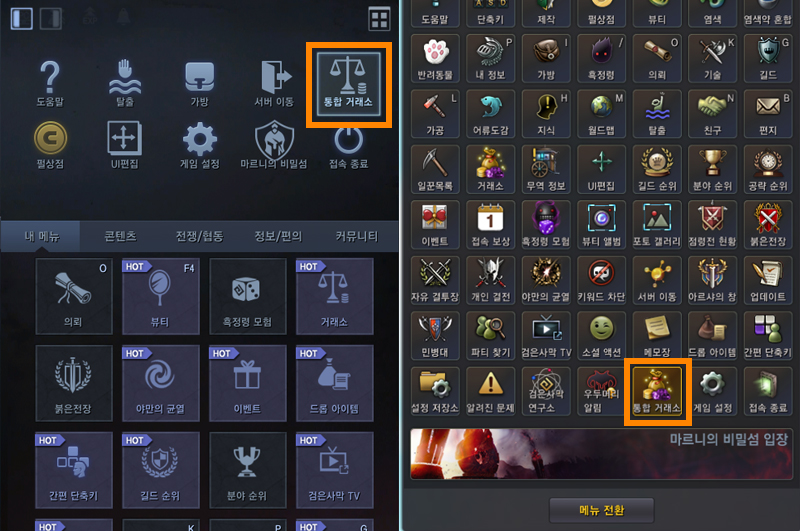Open the 펄상점 gold coin icon
800x531 pixels.
(50, 145)
